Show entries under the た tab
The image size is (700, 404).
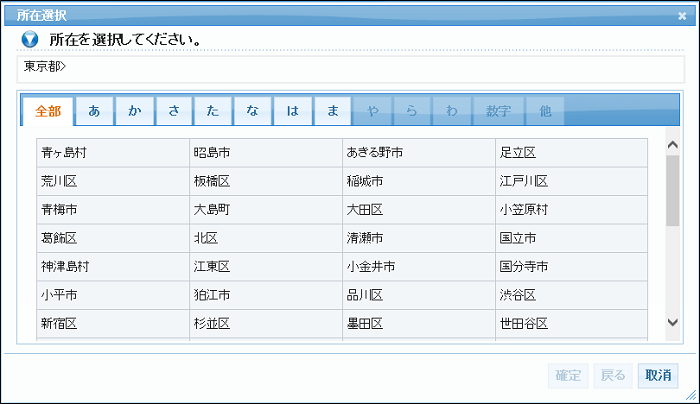[213, 111]
